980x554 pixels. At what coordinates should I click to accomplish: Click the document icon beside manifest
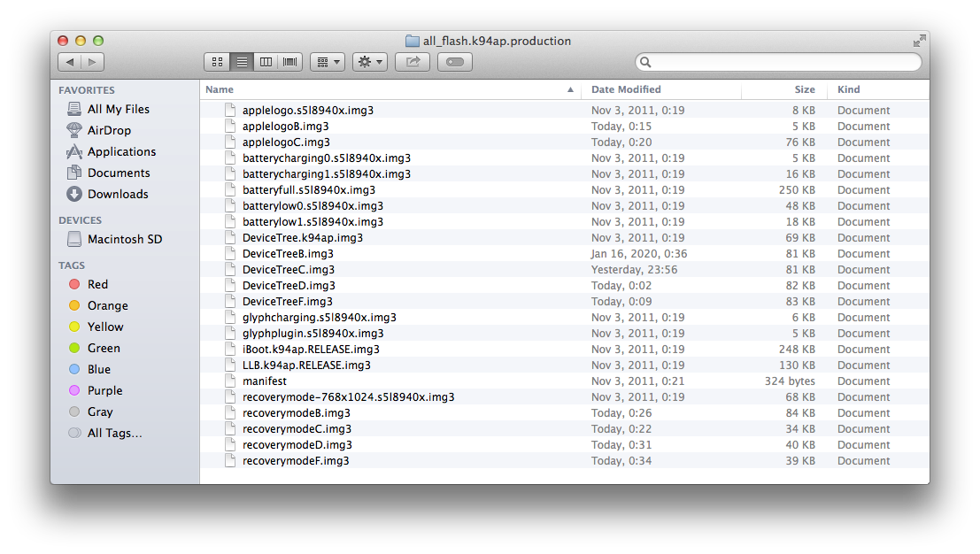(230, 381)
